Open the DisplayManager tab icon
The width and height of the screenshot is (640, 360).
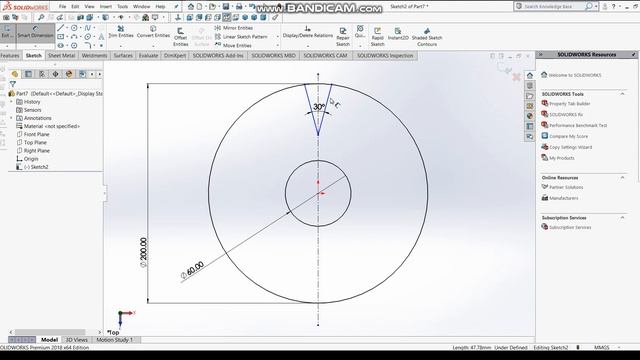click(x=69, y=74)
